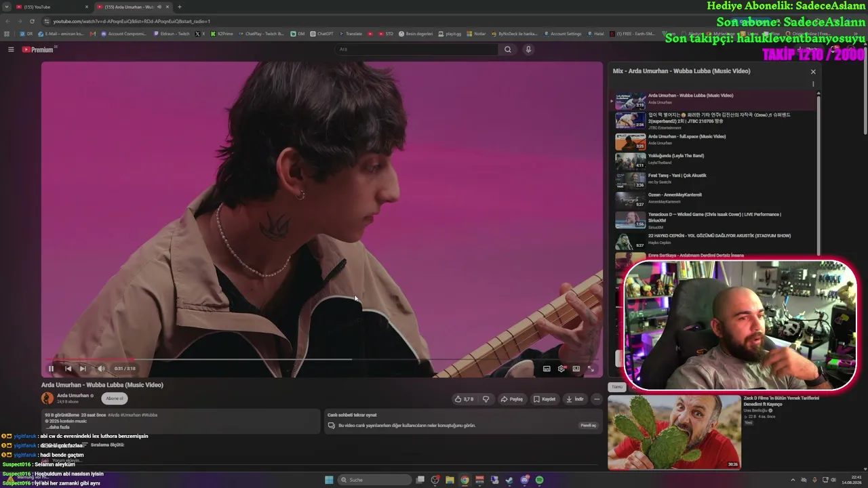Open Google Chrome from the taskbar

[x=465, y=480]
